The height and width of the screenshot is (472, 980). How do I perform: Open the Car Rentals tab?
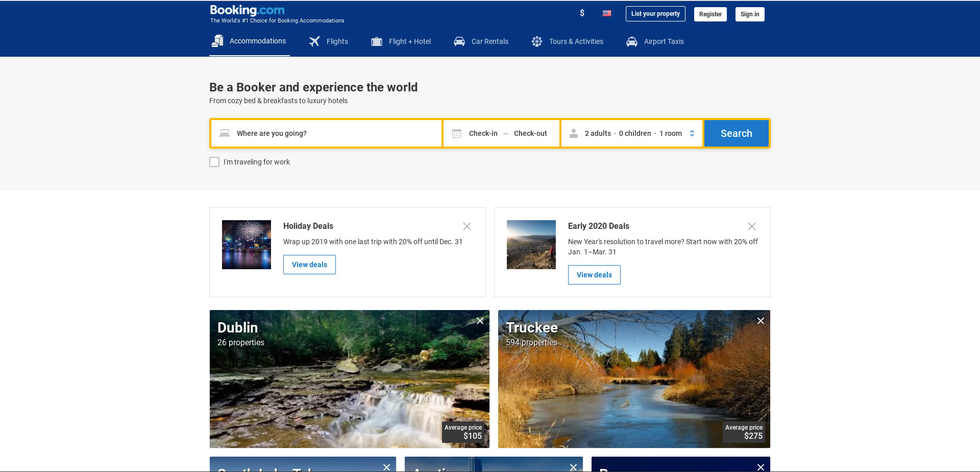pos(481,41)
